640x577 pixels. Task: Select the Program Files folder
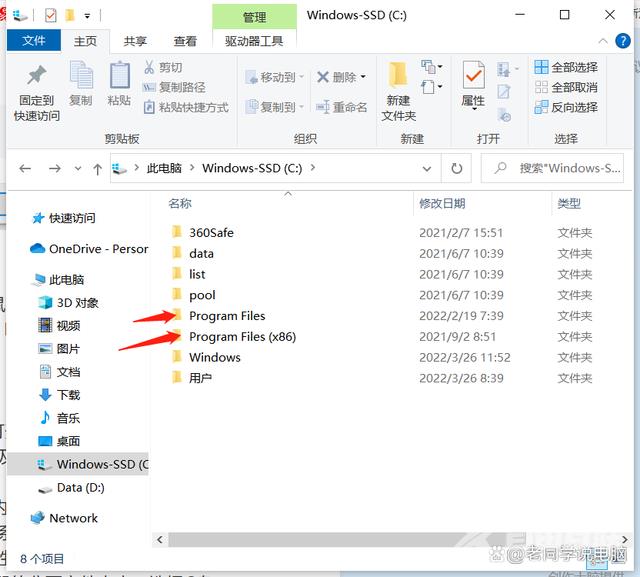tap(227, 316)
